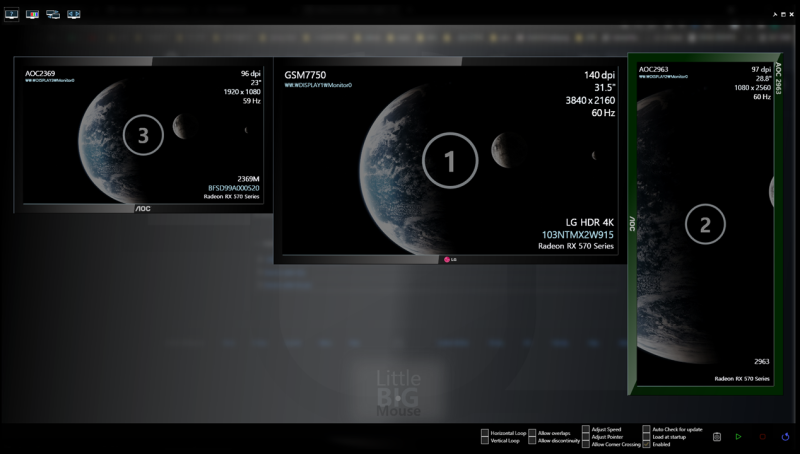Click the blue undo reset icon
Image resolution: width=800 pixels, height=454 pixels.
pos(785,437)
